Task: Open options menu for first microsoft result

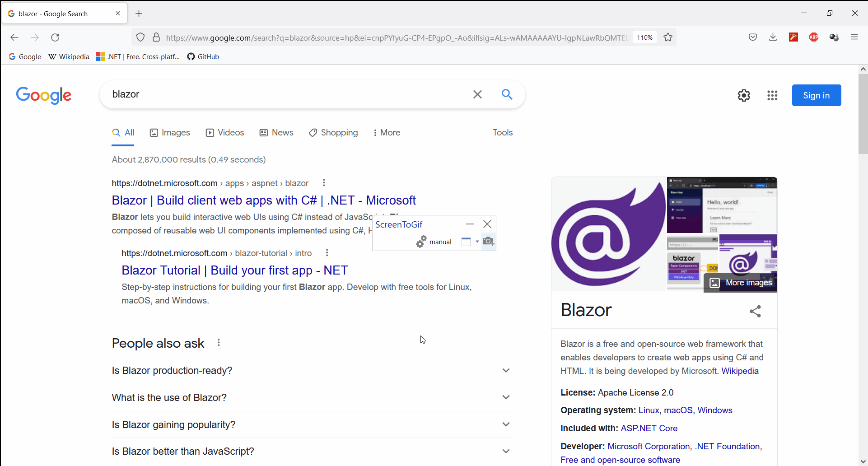Action: [324, 183]
